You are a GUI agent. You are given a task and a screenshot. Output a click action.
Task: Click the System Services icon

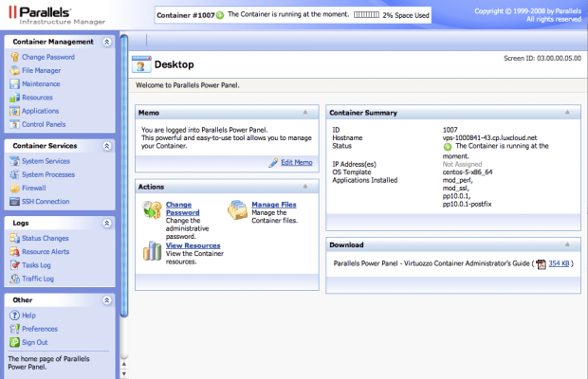14,161
